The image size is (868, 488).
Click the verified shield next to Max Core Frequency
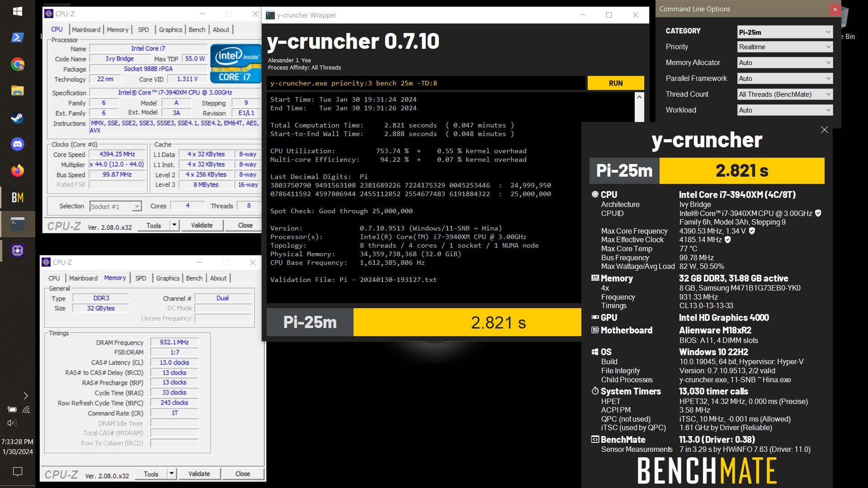tap(752, 231)
